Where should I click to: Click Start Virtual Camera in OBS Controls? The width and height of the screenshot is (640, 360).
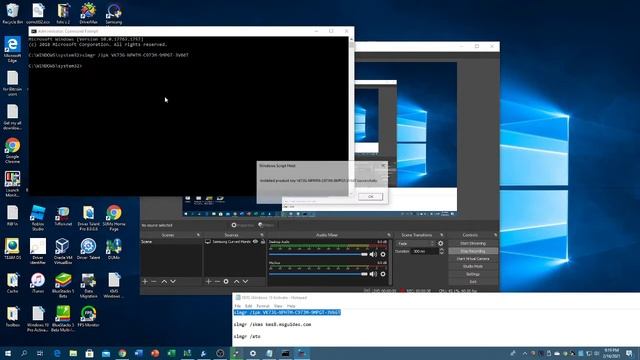pos(473,259)
